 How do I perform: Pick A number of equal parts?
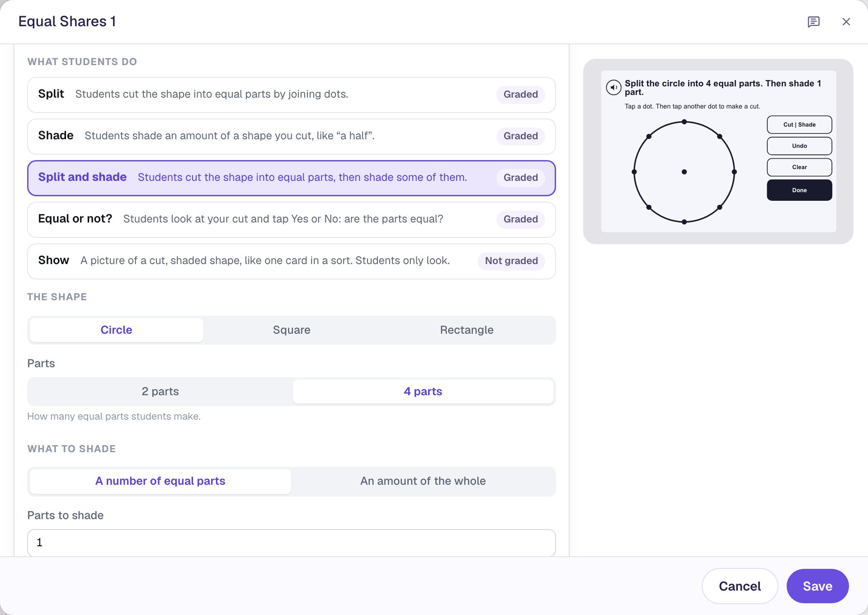point(160,481)
